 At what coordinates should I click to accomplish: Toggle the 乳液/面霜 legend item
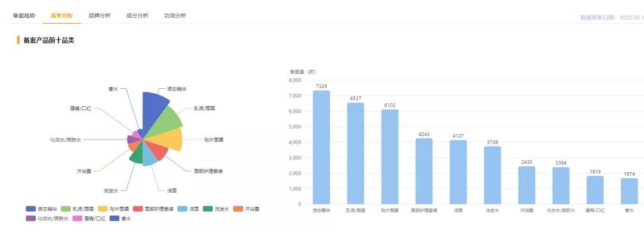coord(77,209)
